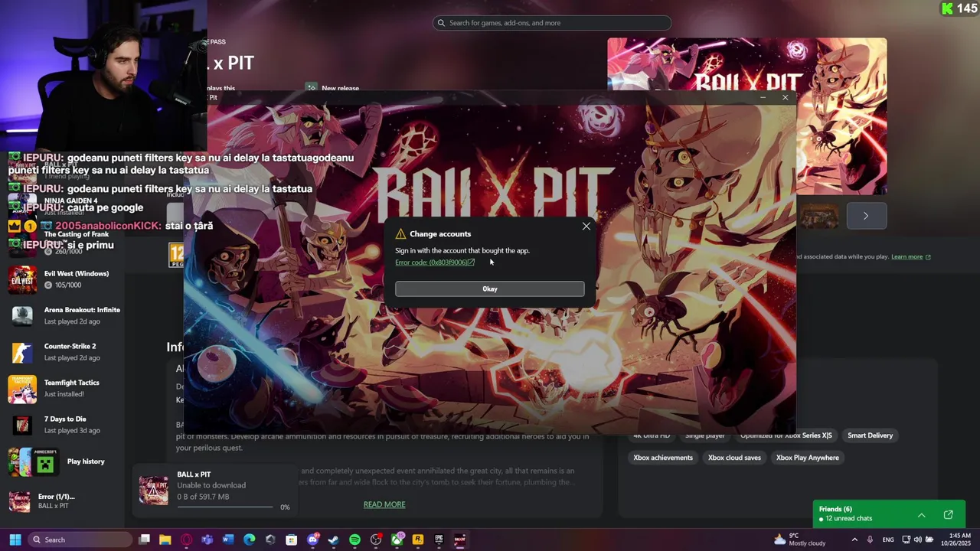The image size is (980, 551).
Task: Open the Windows Start menu
Action: [15, 540]
